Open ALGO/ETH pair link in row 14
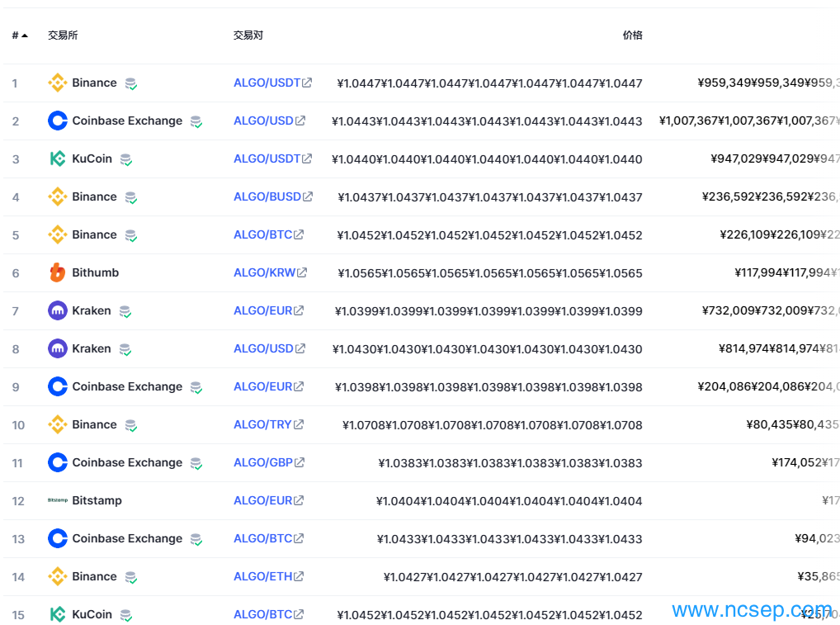The width and height of the screenshot is (840, 625). click(268, 577)
